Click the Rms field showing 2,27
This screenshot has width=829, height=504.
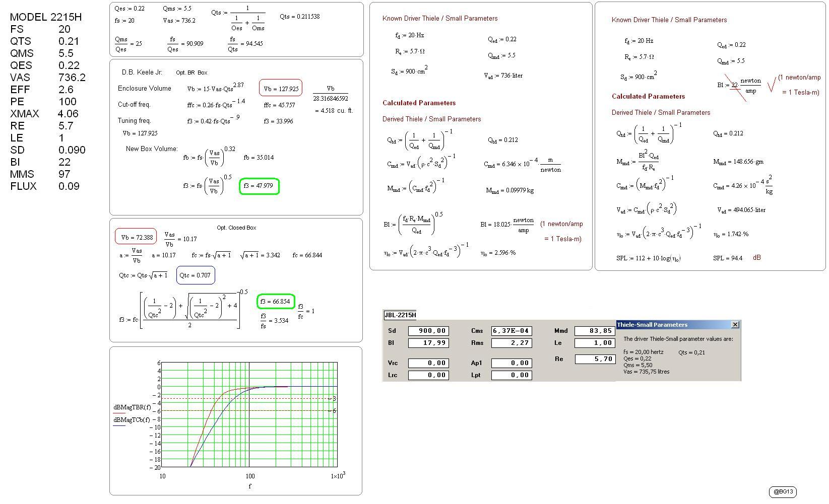(x=512, y=343)
